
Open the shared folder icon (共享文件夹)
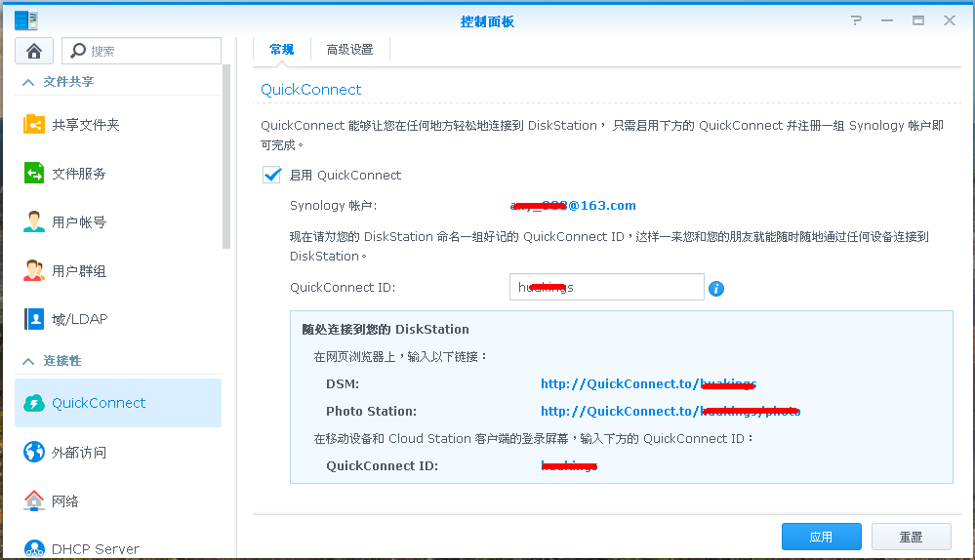[34, 124]
